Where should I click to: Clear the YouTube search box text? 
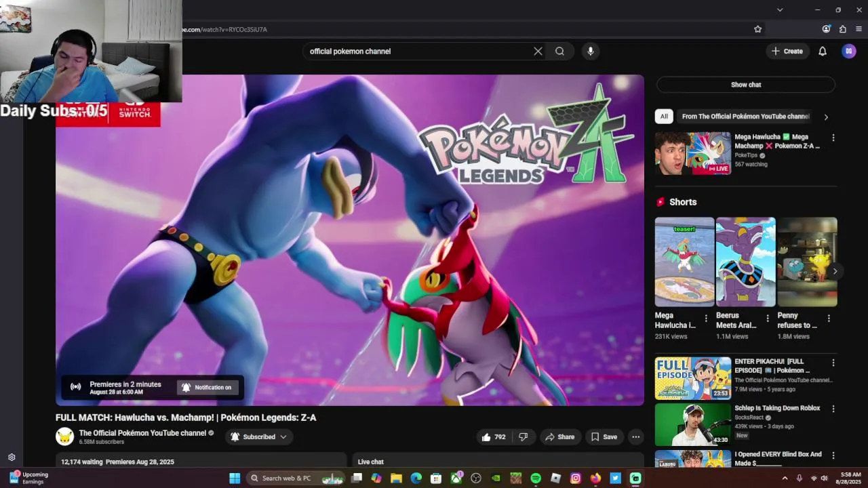(x=538, y=51)
